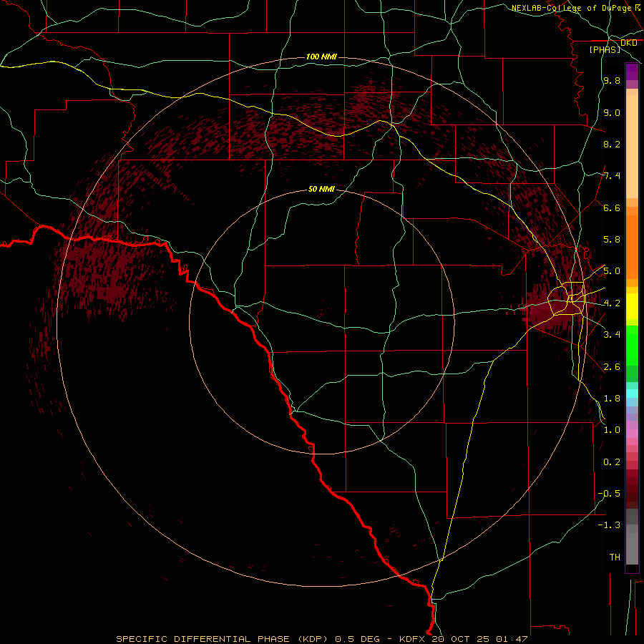Image resolution: width=644 pixels, height=644 pixels.
Task: Click the 0.2 scale value
Action: pos(612,462)
